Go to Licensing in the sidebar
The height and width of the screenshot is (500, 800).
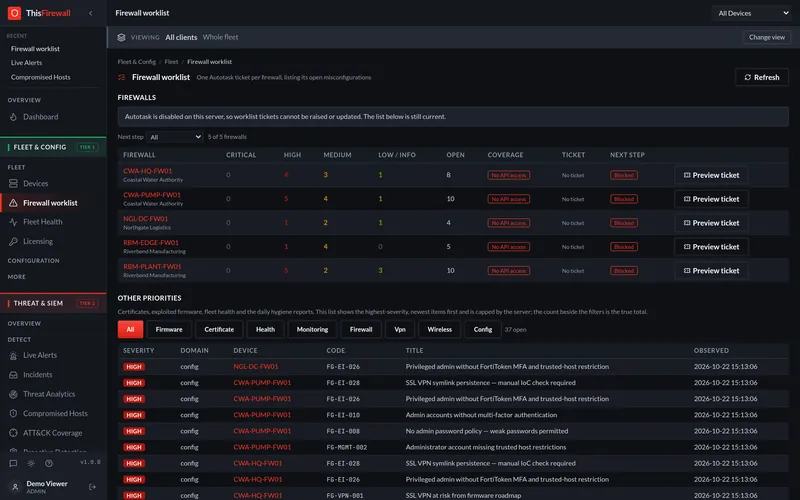point(38,241)
